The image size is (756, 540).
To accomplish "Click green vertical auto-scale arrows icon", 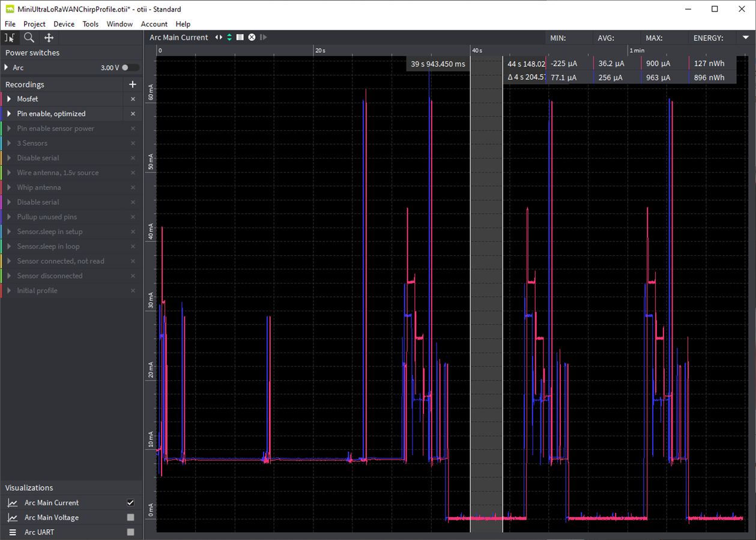I will pyautogui.click(x=229, y=37).
